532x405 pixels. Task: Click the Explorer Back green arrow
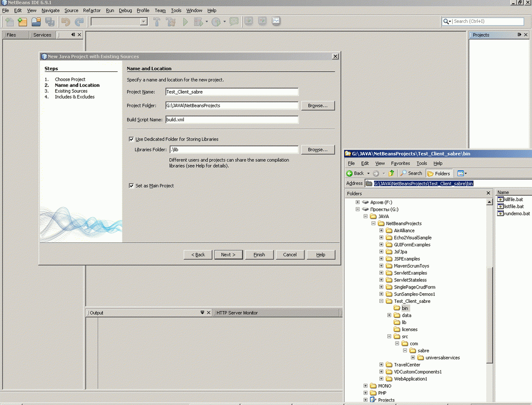[x=350, y=173]
